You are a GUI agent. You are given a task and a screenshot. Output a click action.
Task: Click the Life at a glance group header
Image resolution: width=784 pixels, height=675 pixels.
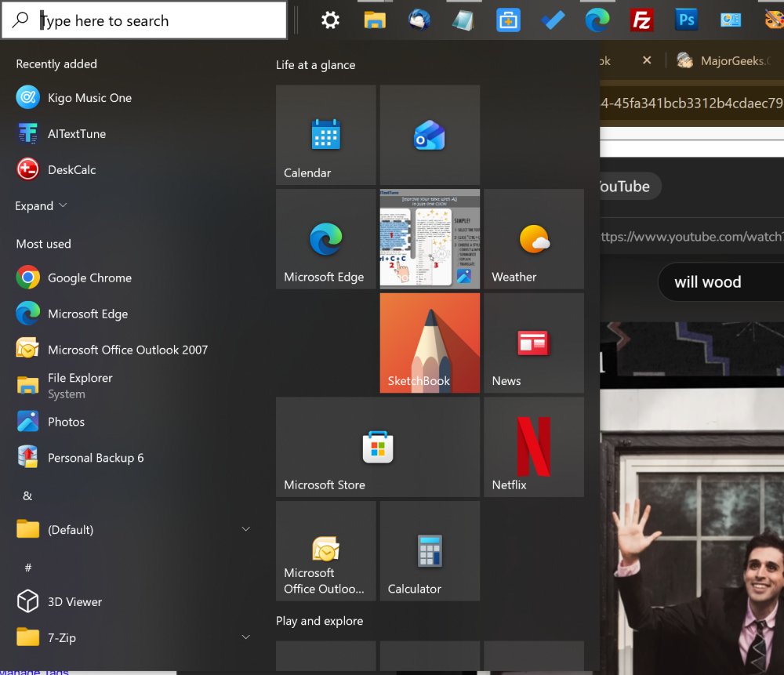[315, 65]
